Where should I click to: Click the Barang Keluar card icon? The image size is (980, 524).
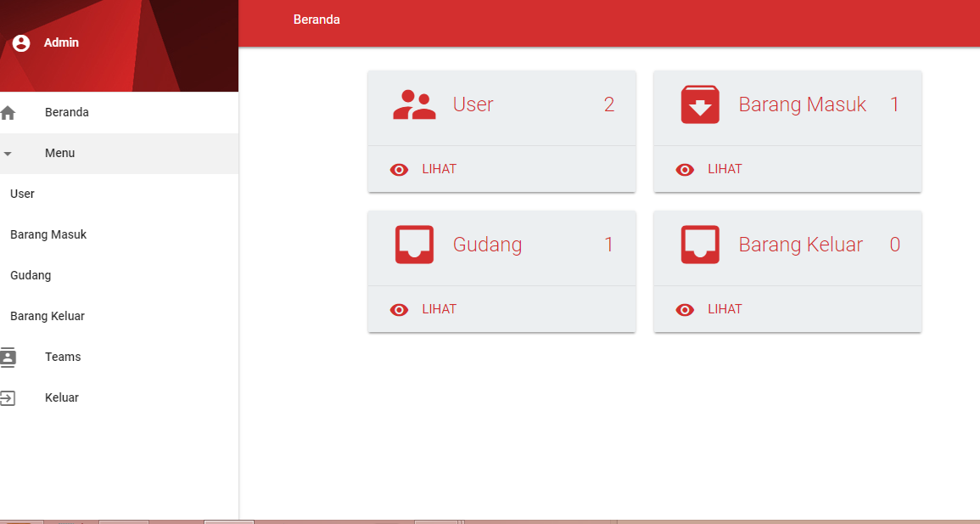(699, 245)
